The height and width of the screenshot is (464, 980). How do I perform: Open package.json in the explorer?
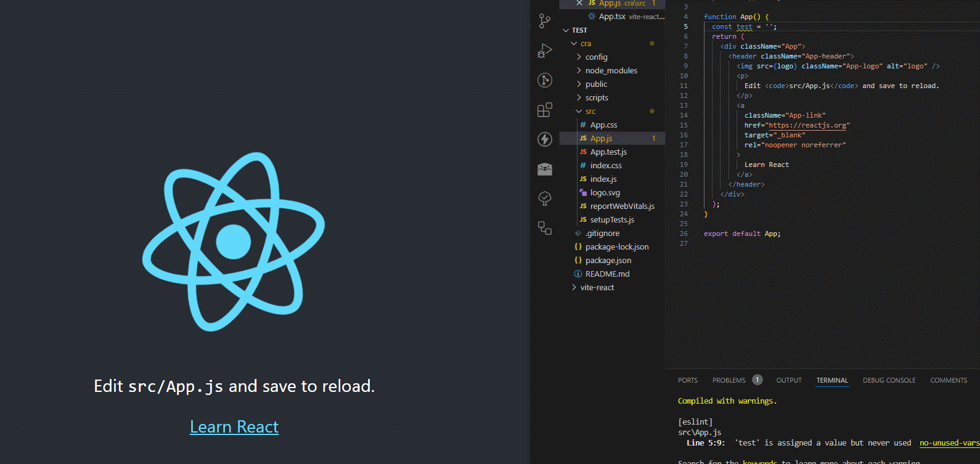click(608, 261)
